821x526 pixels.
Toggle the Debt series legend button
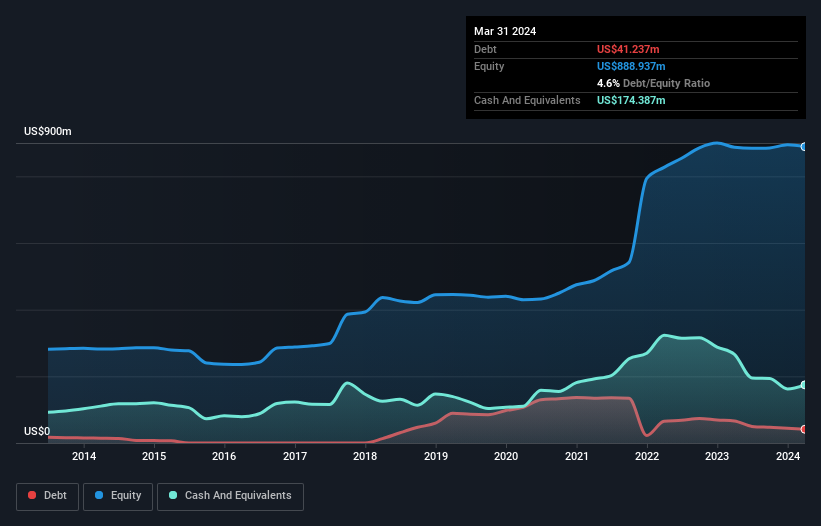[x=48, y=496]
